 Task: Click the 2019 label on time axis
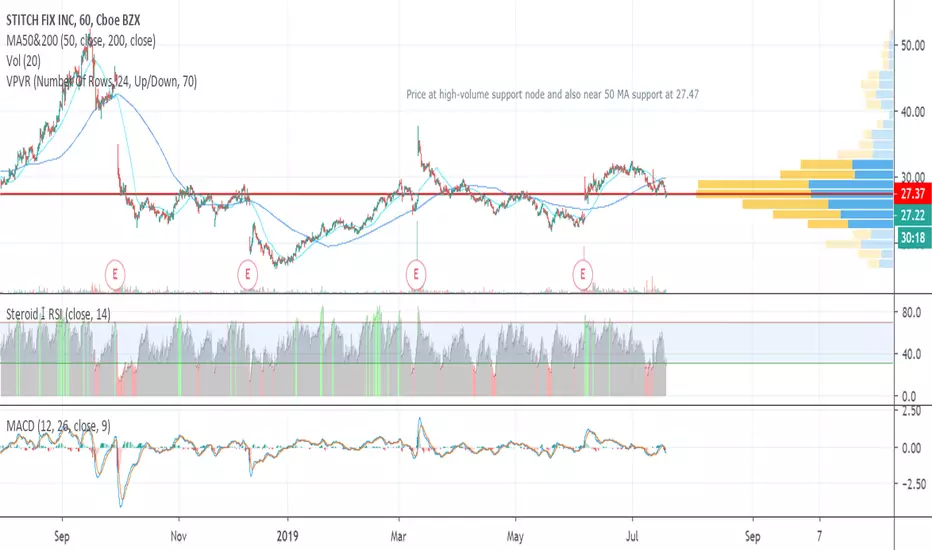click(x=288, y=536)
